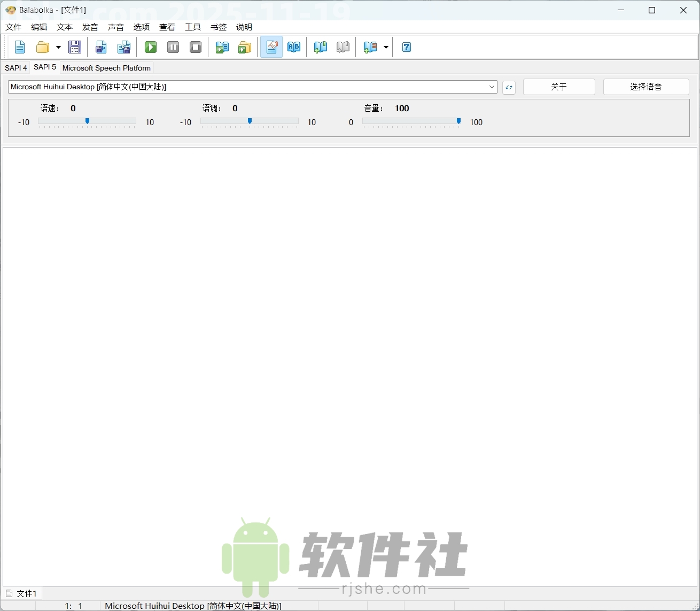Open the pronunciation AB dictionary
The image size is (700, 611).
pos(294,47)
